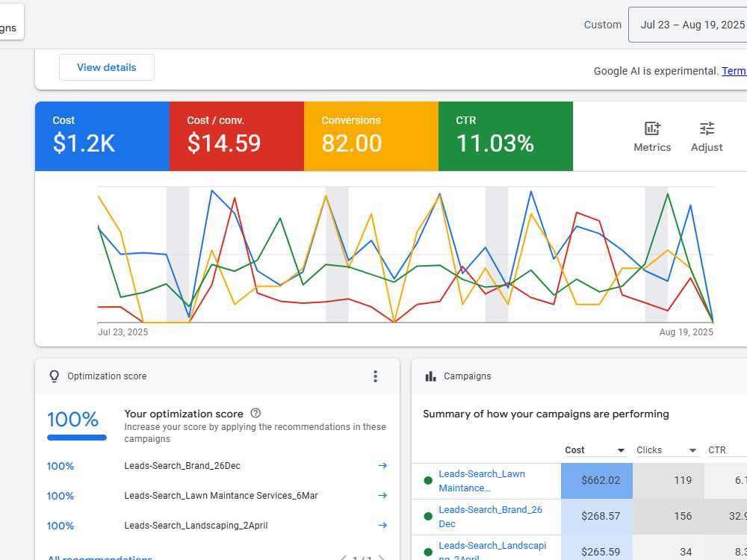Click the $662.02 cost cell

597,481
